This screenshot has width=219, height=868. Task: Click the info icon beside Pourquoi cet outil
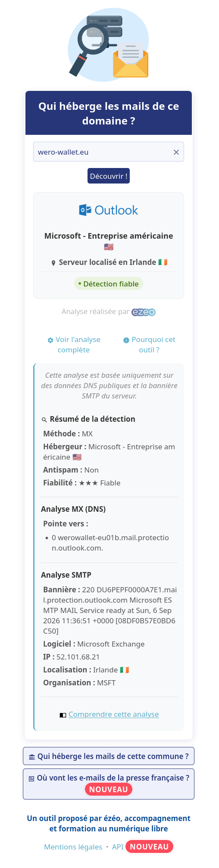126,340
